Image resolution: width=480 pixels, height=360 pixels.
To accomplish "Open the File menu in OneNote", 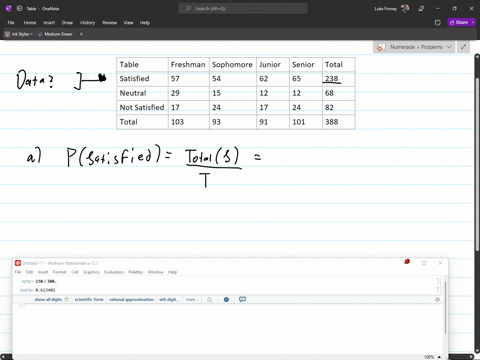I will [x=11, y=23].
